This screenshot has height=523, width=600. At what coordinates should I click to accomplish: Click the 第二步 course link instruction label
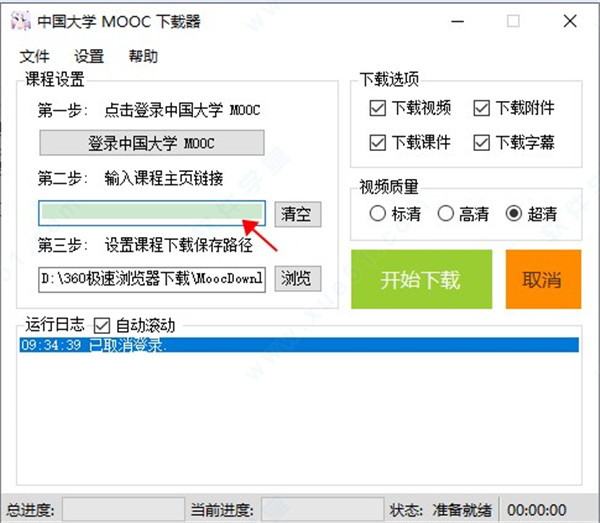[x=130, y=178]
